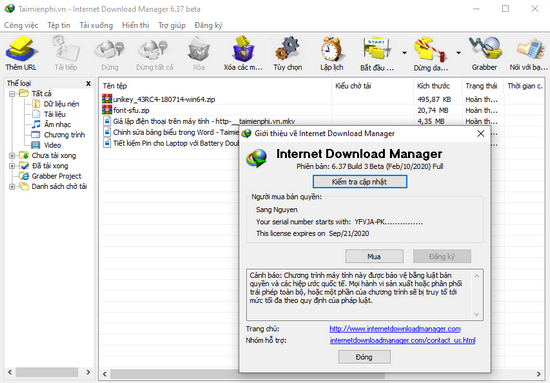The height and width of the screenshot is (383, 550).
Task: Select the Video category
Action: 52,145
